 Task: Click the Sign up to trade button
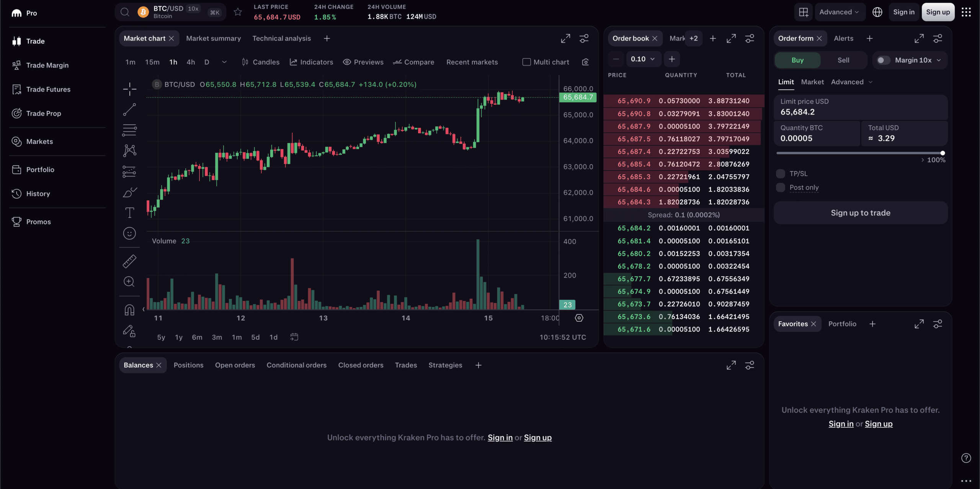pyautogui.click(x=860, y=213)
